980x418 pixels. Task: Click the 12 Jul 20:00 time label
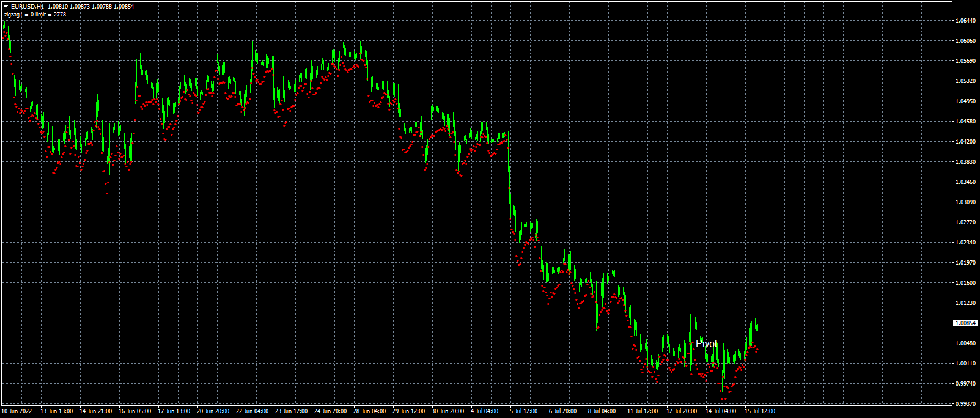tap(682, 411)
